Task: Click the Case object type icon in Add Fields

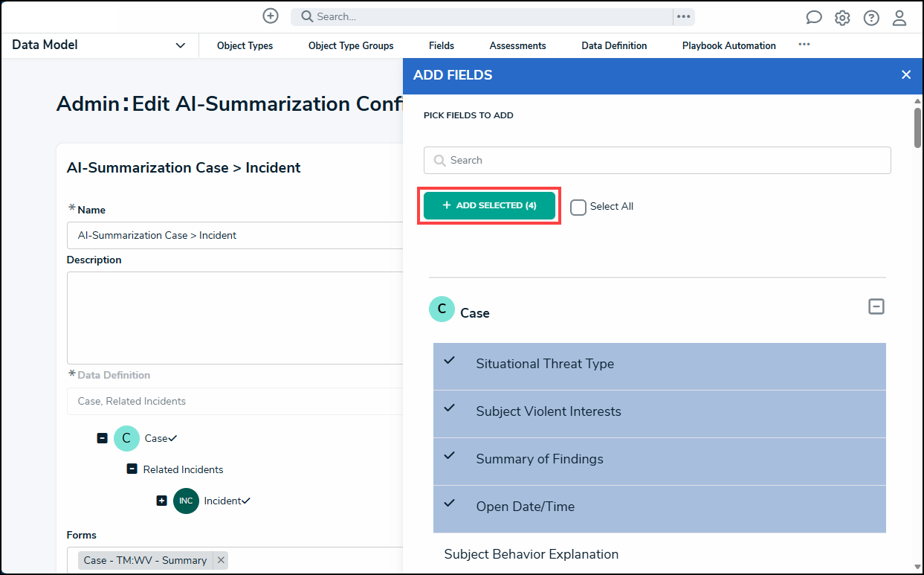Action: [442, 309]
